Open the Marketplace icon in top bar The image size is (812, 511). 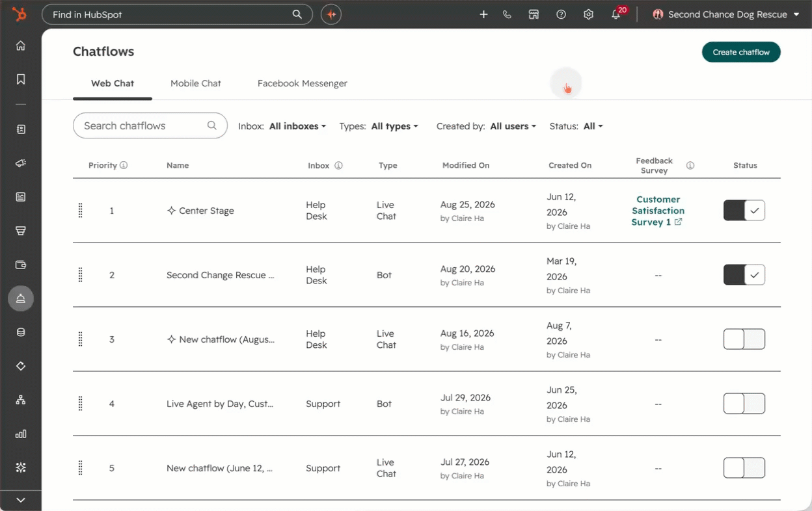[x=534, y=14]
